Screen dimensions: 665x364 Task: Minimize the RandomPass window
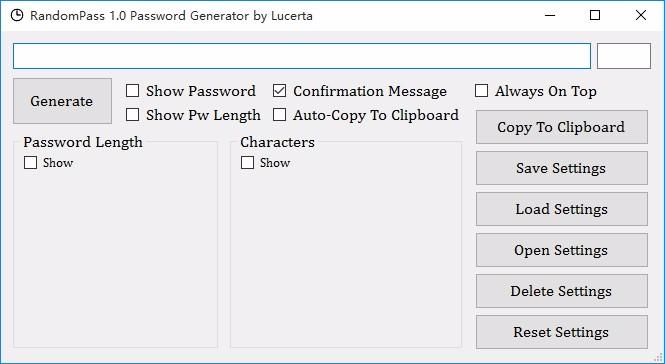coord(550,16)
